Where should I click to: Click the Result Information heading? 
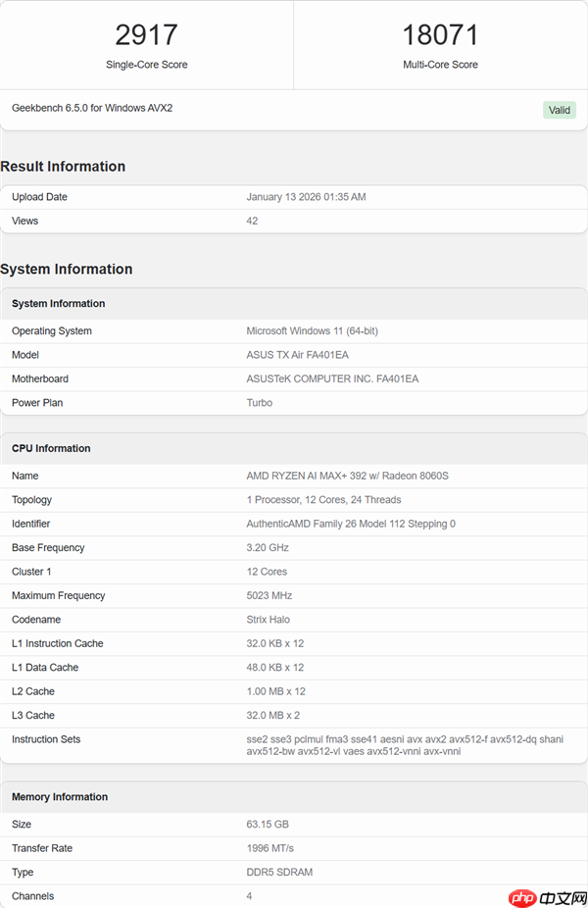pos(63,167)
